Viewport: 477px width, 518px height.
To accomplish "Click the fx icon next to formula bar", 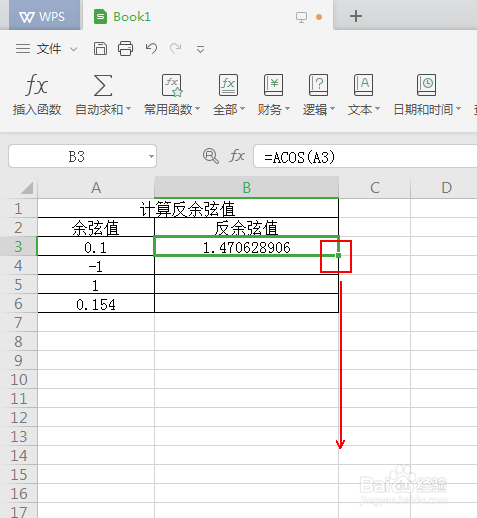I will [237, 156].
